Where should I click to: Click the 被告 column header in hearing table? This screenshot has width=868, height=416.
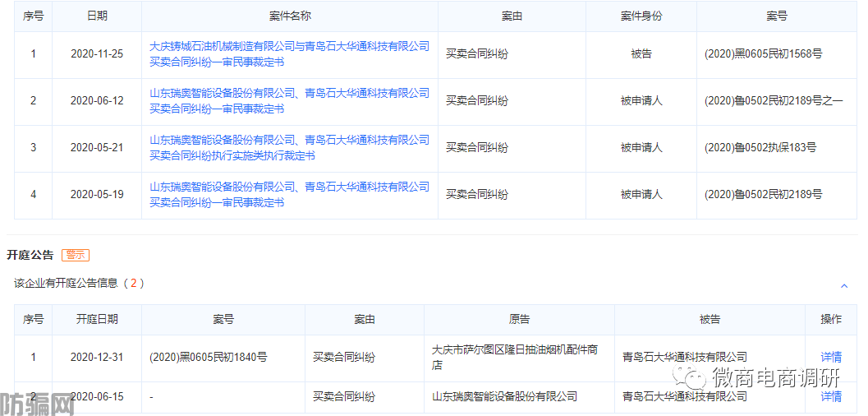[710, 320]
